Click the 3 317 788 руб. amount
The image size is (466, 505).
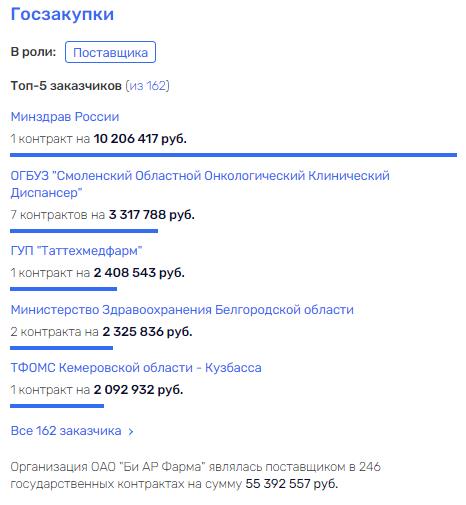[x=152, y=215]
